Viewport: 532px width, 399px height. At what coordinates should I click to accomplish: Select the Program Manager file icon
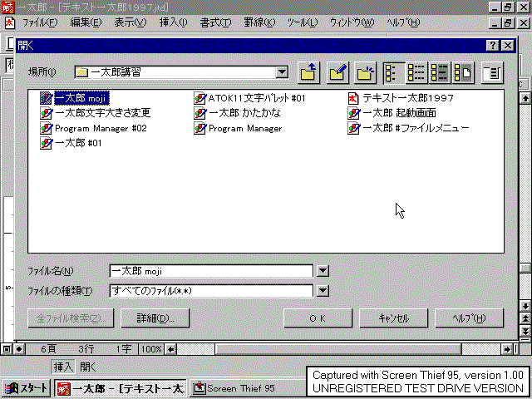(x=200, y=128)
